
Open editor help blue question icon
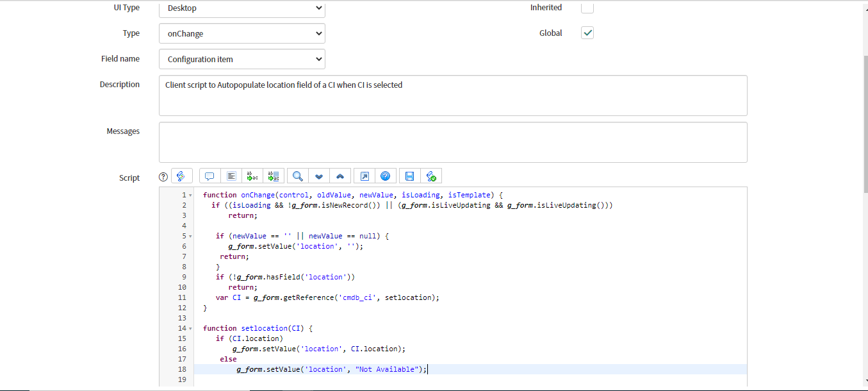click(385, 176)
